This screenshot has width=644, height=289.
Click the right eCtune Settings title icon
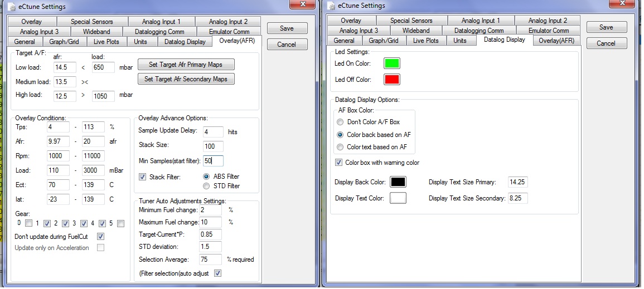coord(331,6)
